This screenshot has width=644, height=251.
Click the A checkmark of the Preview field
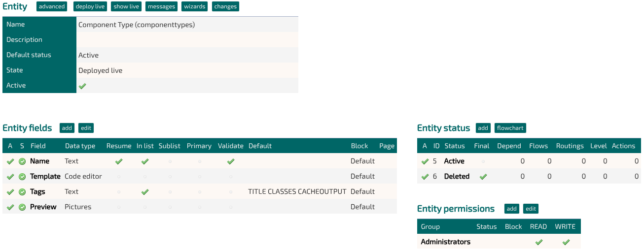click(10, 207)
